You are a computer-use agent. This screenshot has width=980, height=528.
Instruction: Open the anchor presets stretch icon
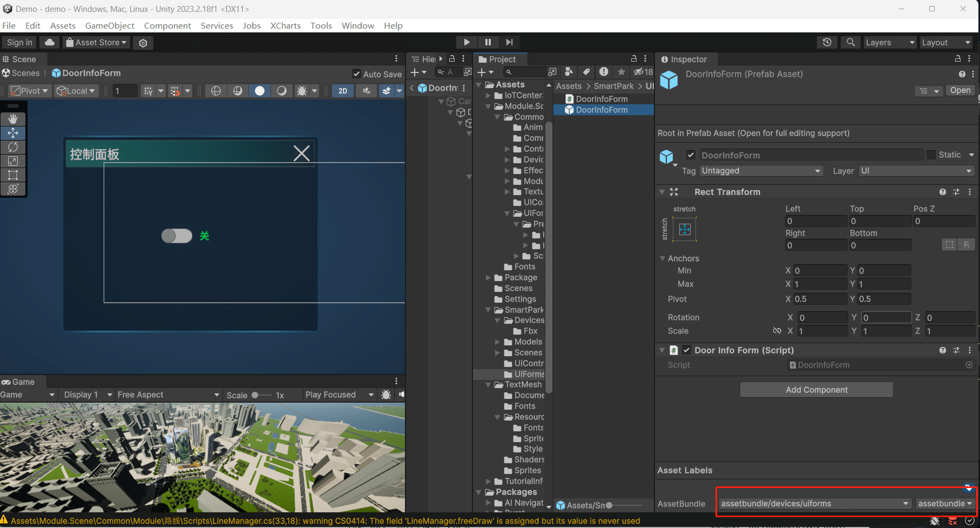[685, 229]
